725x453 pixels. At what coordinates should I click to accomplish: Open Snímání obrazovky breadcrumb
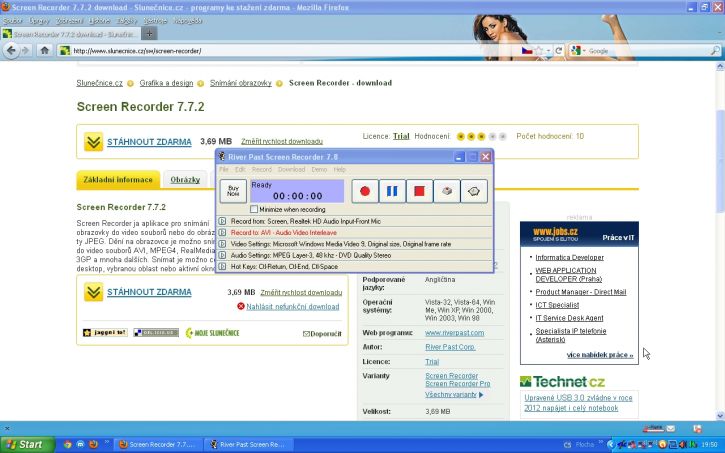(241, 83)
